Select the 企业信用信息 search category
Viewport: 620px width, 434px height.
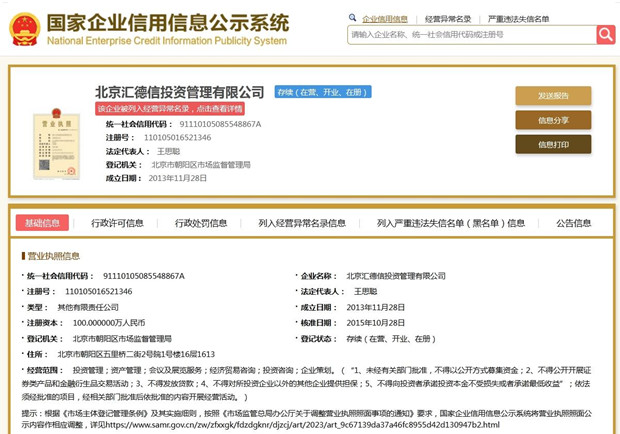coord(385,19)
